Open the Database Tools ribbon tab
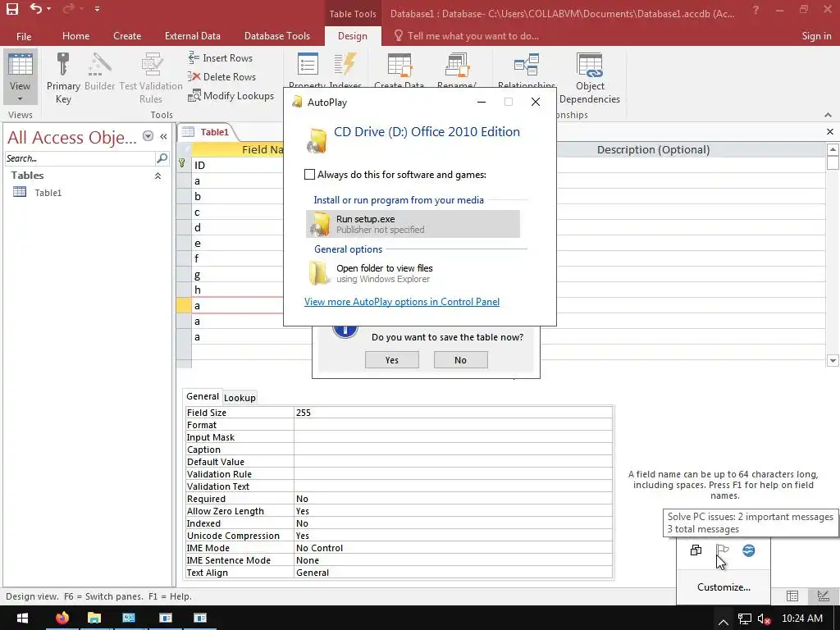 tap(277, 36)
